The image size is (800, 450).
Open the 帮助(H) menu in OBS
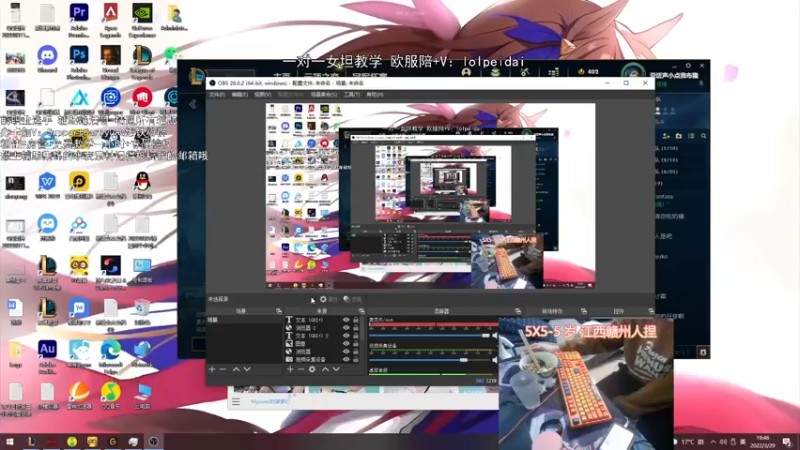pos(374,94)
